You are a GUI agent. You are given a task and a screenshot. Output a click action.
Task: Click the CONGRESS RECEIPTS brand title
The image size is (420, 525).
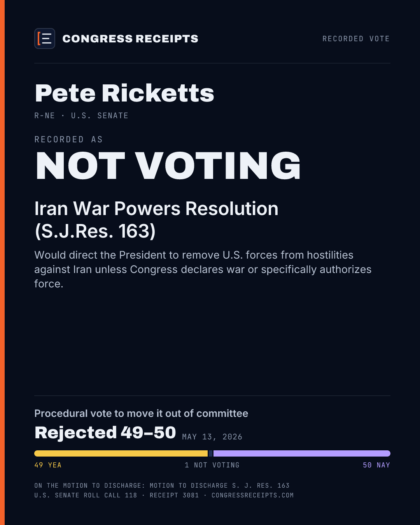click(130, 38)
